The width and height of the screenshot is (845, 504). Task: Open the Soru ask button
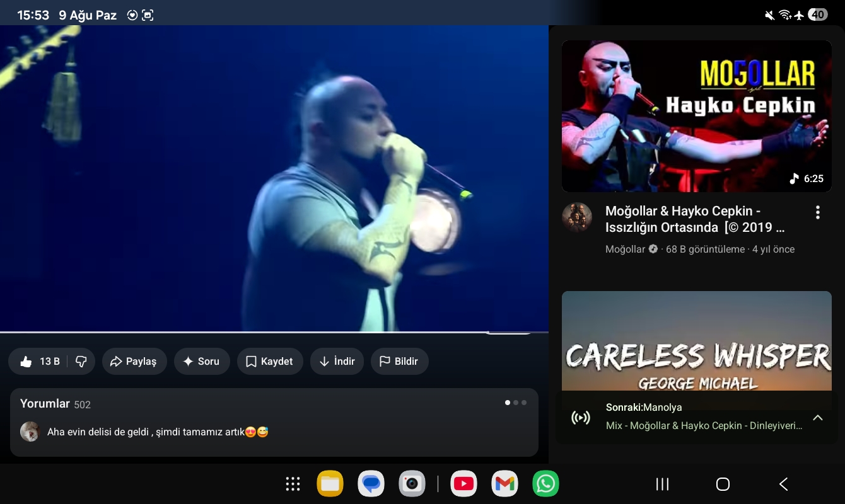pos(202,362)
